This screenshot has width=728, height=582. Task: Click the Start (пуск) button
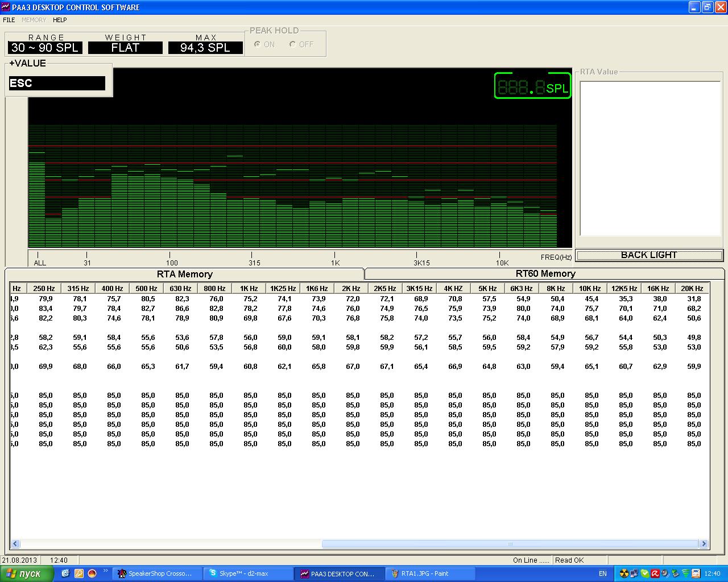pyautogui.click(x=27, y=573)
